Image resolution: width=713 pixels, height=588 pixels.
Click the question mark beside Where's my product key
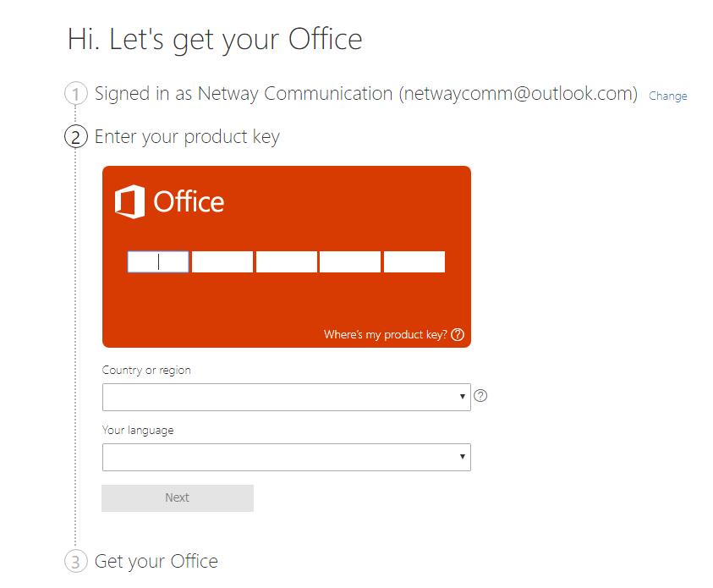458,334
